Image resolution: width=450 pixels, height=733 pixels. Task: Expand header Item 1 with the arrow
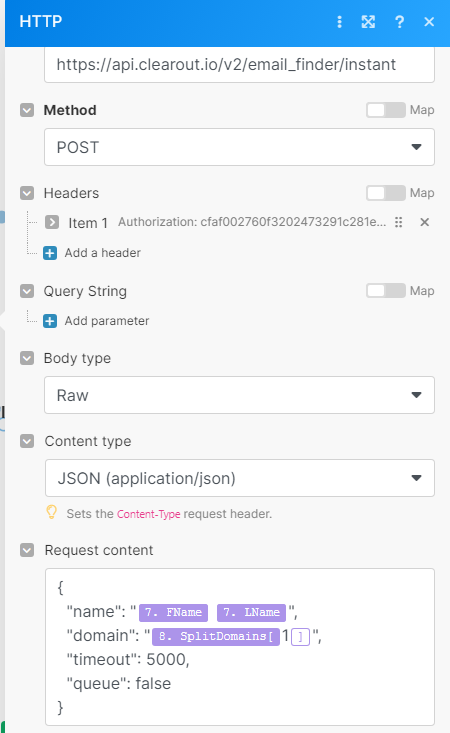point(52,222)
